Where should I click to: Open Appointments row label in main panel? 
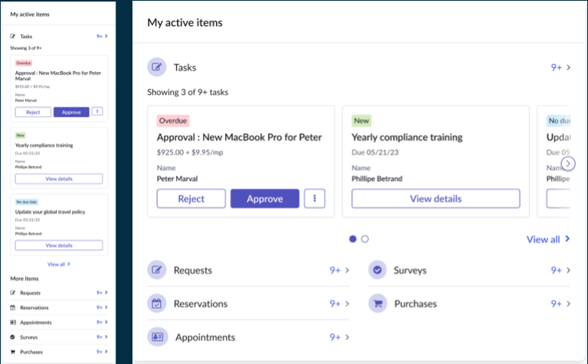pos(205,337)
